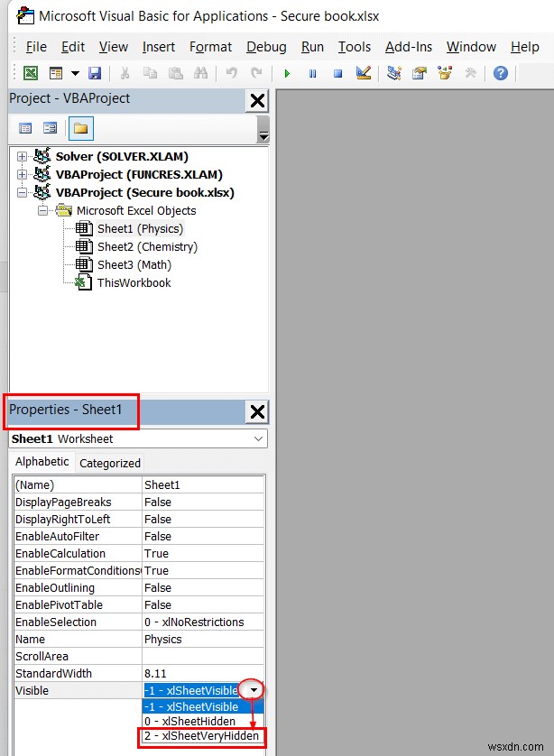554x756 pixels.
Task: Toggle Design Mode icon
Action: (363, 73)
